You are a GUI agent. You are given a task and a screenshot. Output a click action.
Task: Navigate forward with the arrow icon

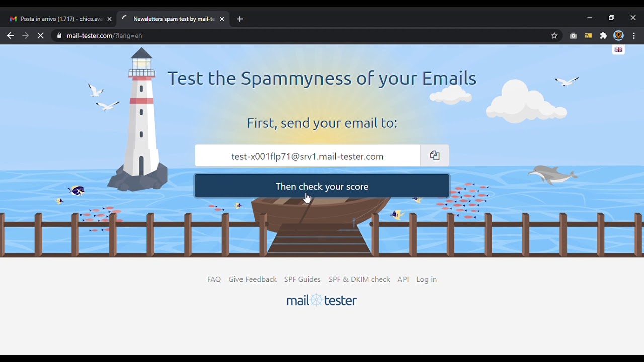(25, 36)
